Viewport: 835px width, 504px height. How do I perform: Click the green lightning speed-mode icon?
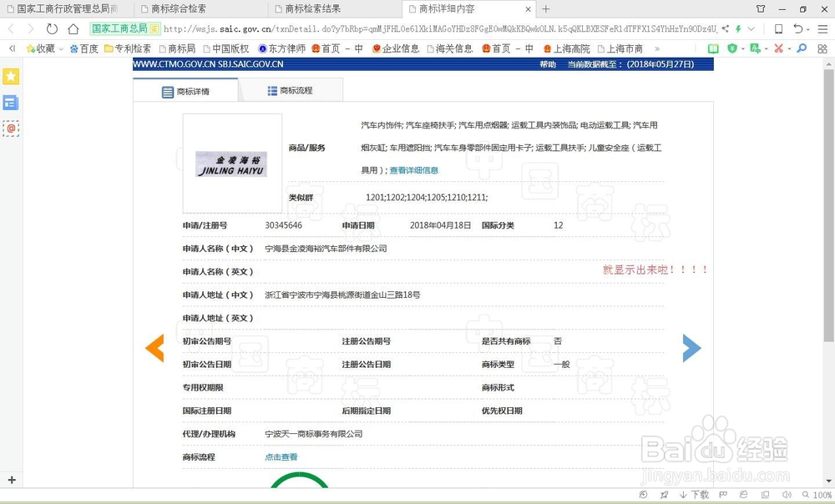pyautogui.click(x=738, y=28)
